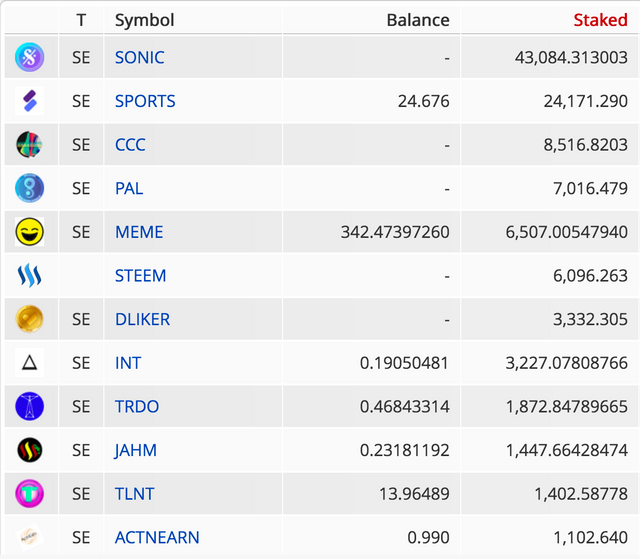Select JAHM staked value 1,447.66428474
Screen dimensions: 640x559
(x=567, y=450)
